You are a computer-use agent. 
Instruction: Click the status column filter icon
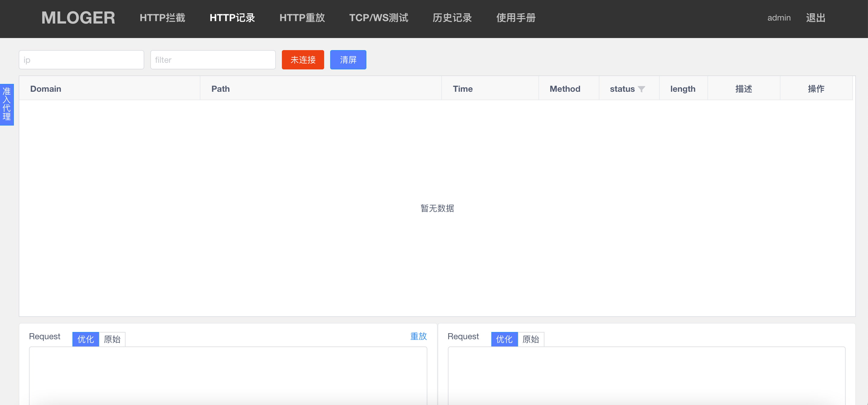641,89
